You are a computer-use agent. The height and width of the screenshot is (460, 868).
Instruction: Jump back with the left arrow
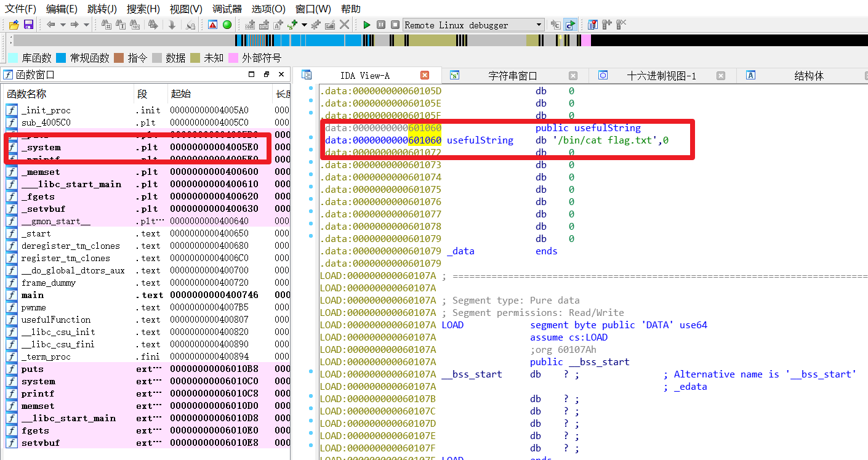(x=50, y=25)
